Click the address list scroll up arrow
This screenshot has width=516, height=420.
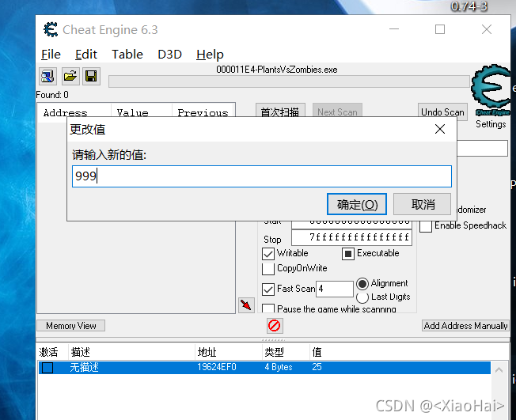(x=499, y=370)
